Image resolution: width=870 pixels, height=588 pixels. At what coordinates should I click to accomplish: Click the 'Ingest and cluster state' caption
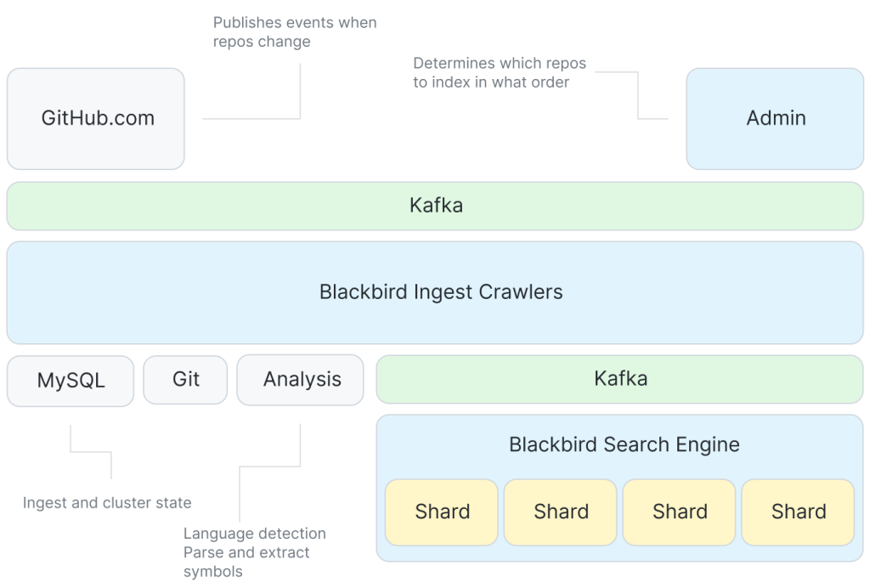pos(107,503)
